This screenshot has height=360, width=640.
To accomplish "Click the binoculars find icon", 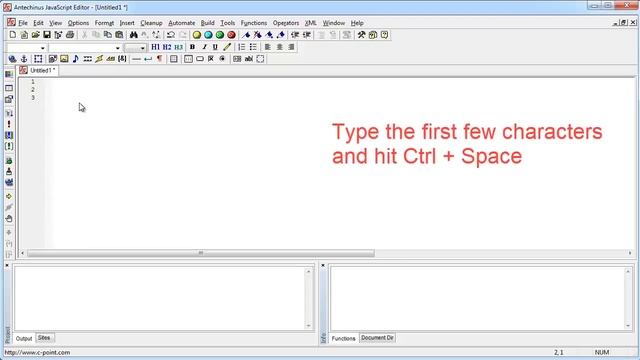I will (x=133, y=35).
